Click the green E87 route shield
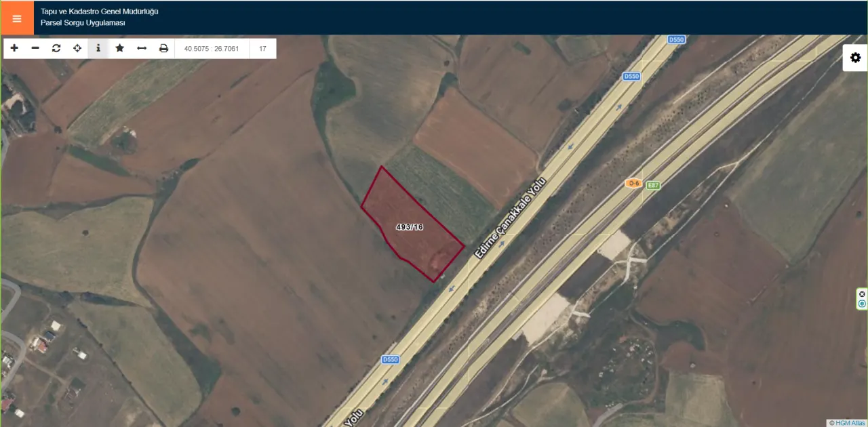 pyautogui.click(x=652, y=185)
